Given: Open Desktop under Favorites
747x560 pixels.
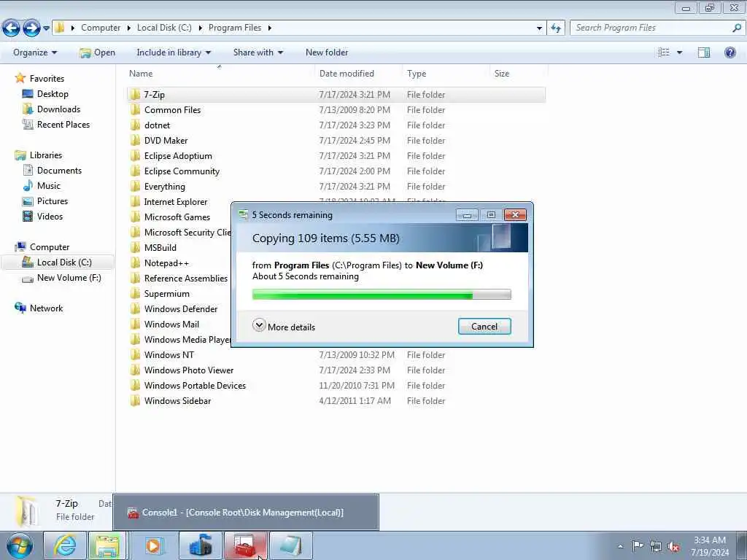Looking at the screenshot, I should [x=53, y=94].
